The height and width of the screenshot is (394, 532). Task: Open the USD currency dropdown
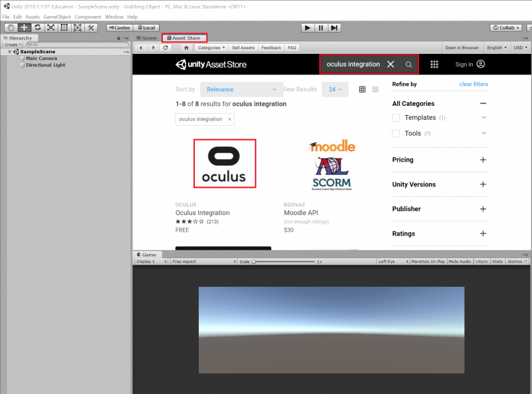click(521, 47)
